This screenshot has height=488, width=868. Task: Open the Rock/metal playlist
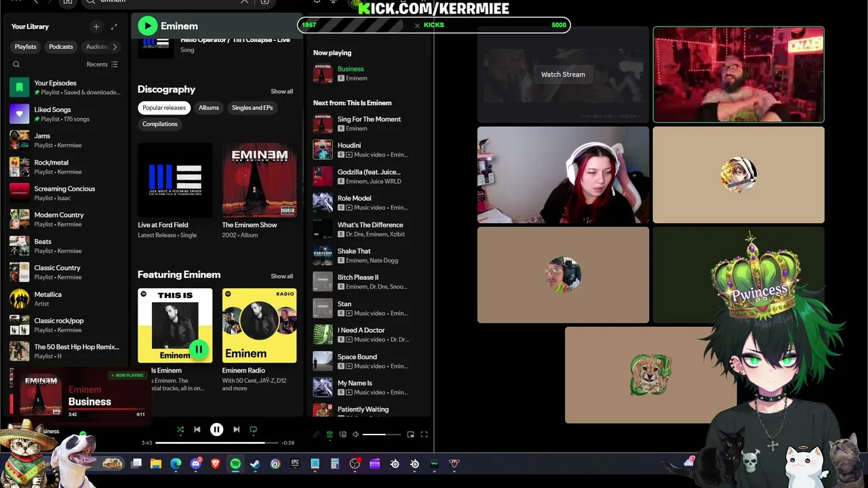click(x=65, y=167)
